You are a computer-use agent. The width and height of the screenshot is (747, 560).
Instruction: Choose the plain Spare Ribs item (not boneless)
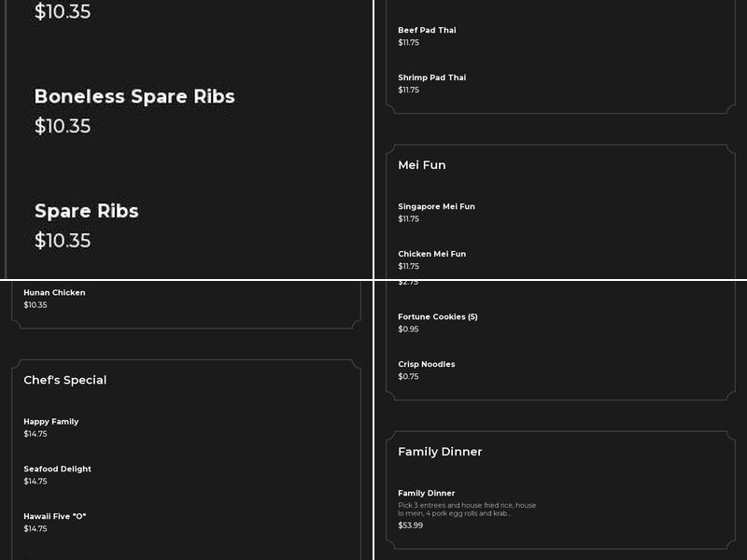tap(87, 211)
